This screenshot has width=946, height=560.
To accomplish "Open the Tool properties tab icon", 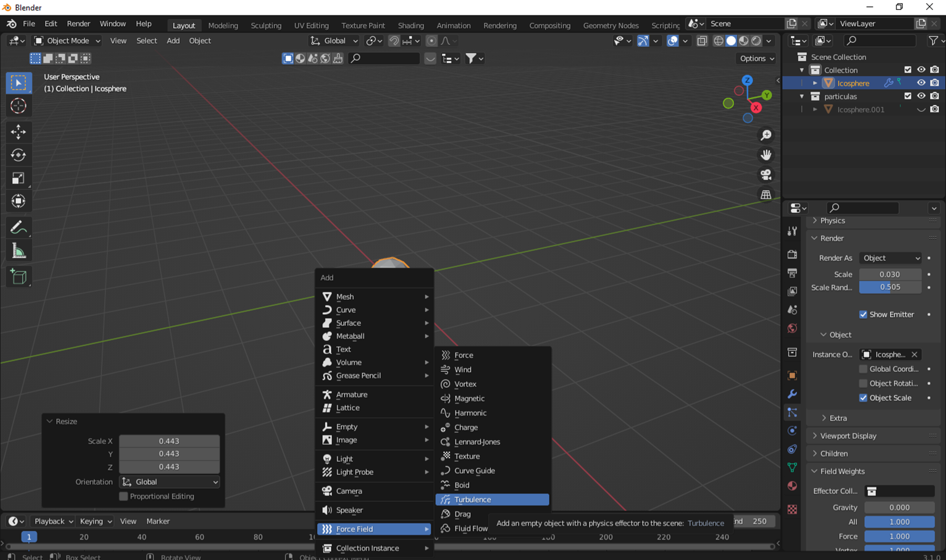I will (792, 231).
